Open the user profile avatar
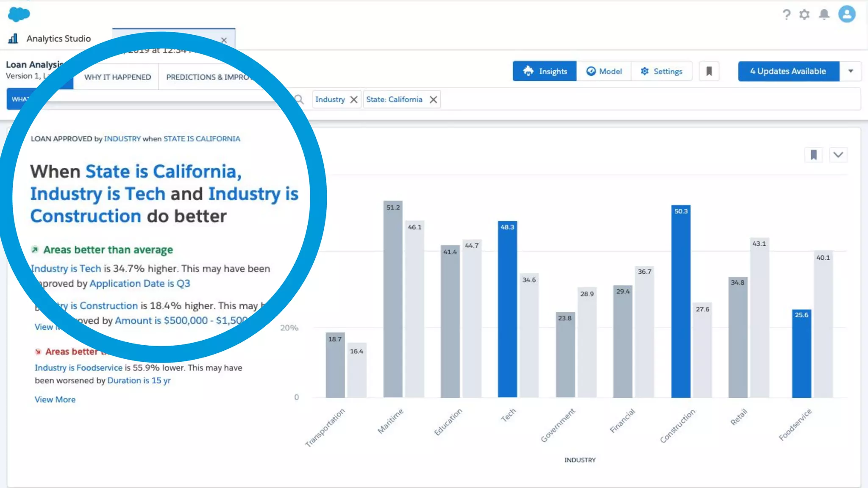The image size is (868, 488). (846, 14)
